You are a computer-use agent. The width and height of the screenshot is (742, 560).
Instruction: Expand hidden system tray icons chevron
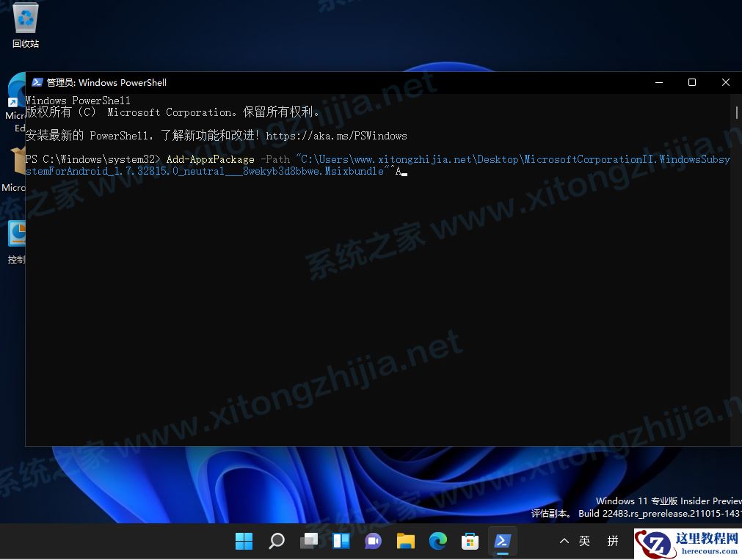coord(564,541)
